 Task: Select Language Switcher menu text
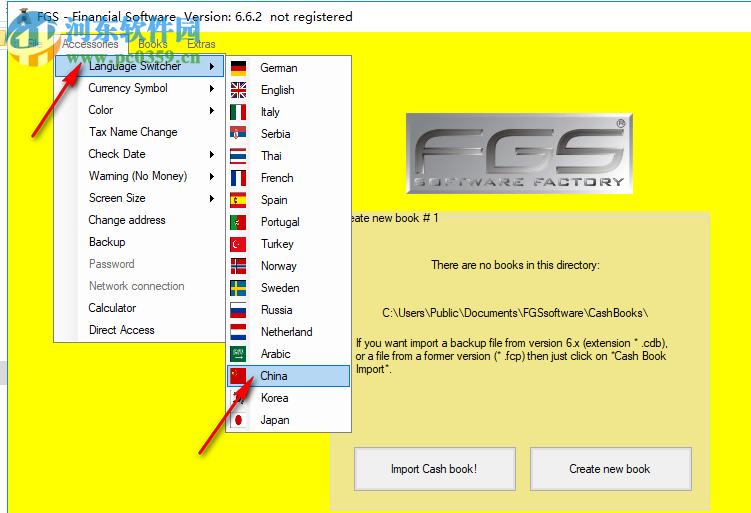click(x=135, y=66)
